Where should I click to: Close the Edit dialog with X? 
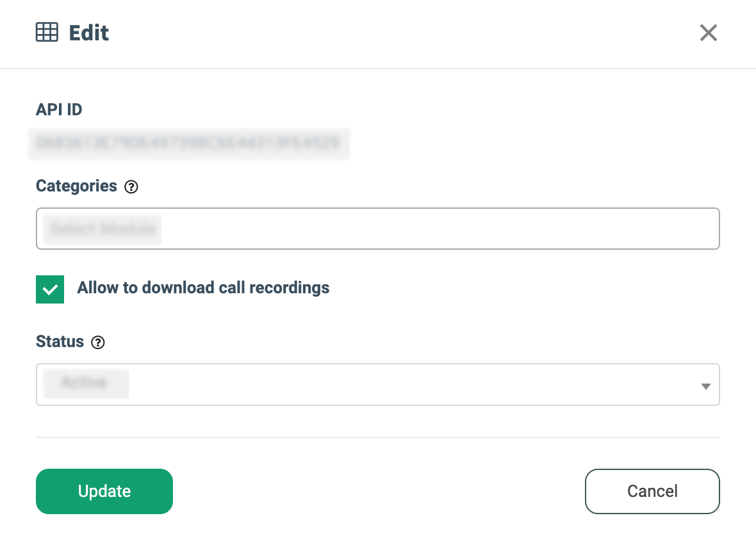(708, 33)
